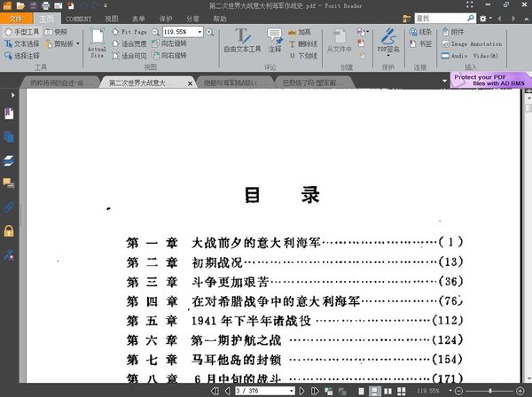Click the search magnifier icon in Find box

click(471, 18)
